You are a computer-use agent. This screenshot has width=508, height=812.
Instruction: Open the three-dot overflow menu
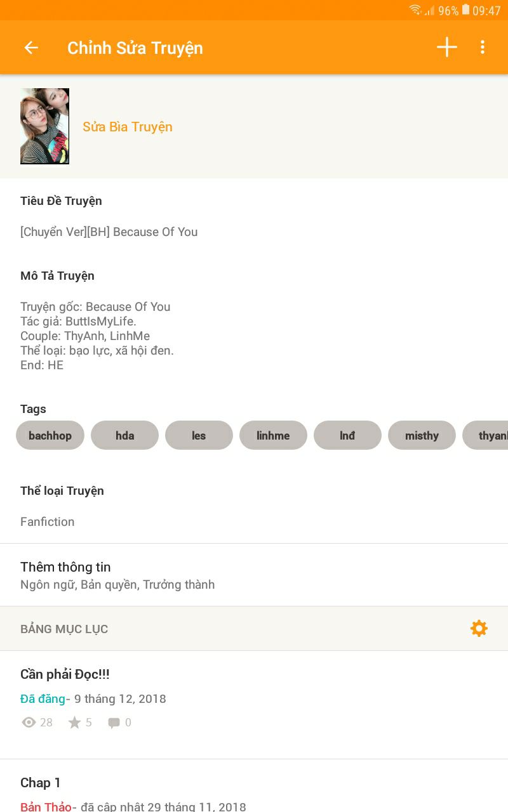(483, 47)
